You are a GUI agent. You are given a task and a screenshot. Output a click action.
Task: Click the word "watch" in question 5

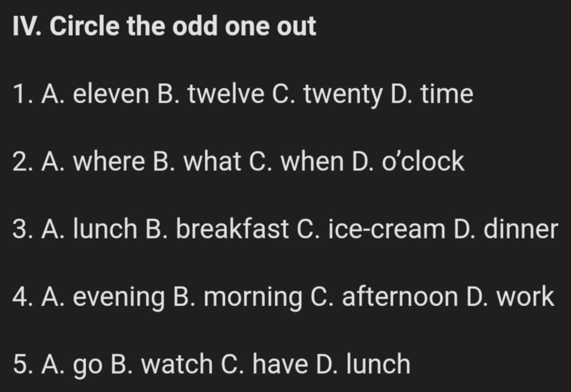[177, 364]
